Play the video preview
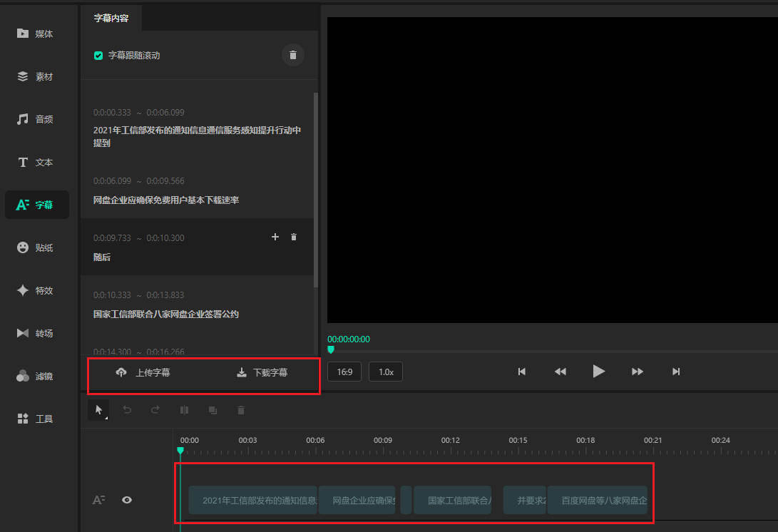Screen dimensions: 778x532 click(x=598, y=372)
